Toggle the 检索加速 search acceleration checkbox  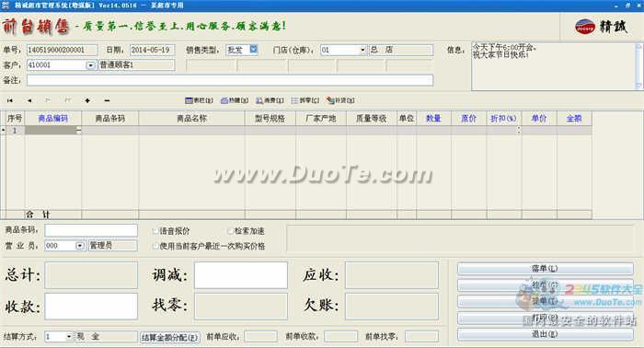coord(230,231)
